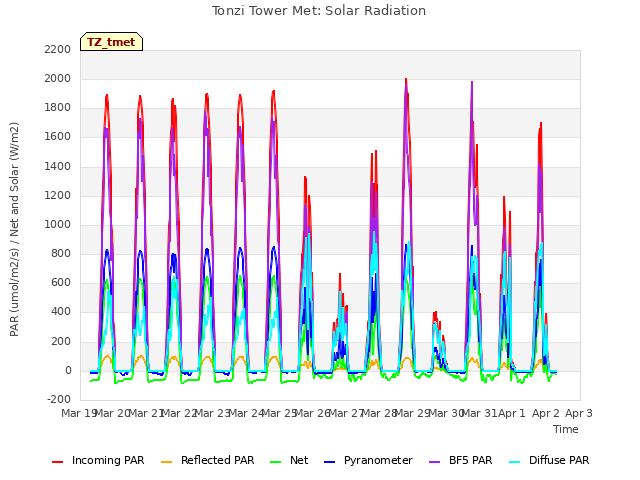Screen dimensions: 640x480
Task: Click the 1400 y-axis tick label
Action: click(x=58, y=166)
